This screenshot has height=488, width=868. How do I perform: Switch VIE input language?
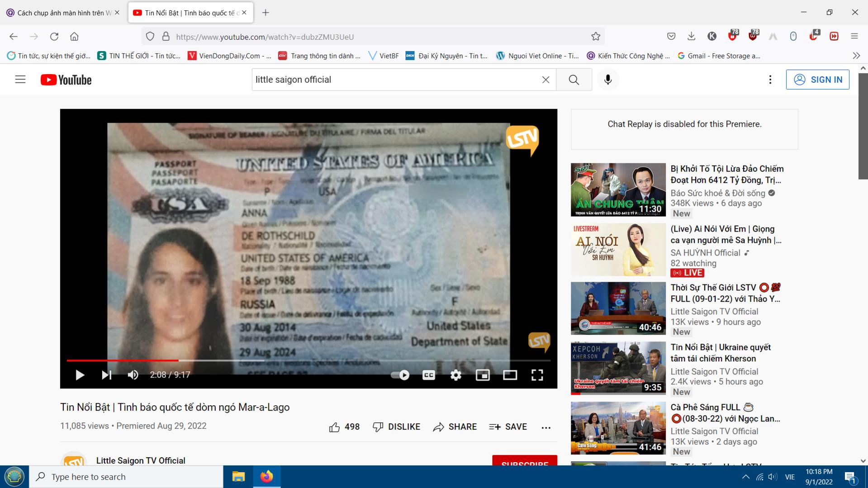tap(790, 477)
